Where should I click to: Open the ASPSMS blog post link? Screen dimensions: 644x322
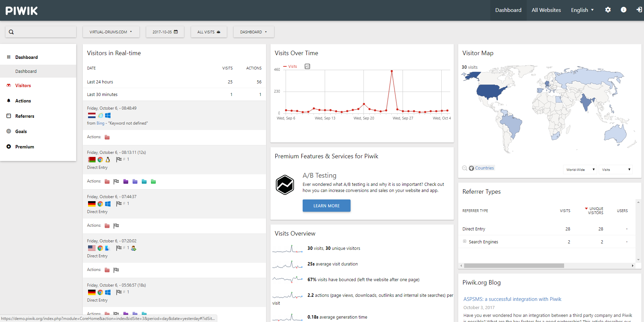click(512, 299)
